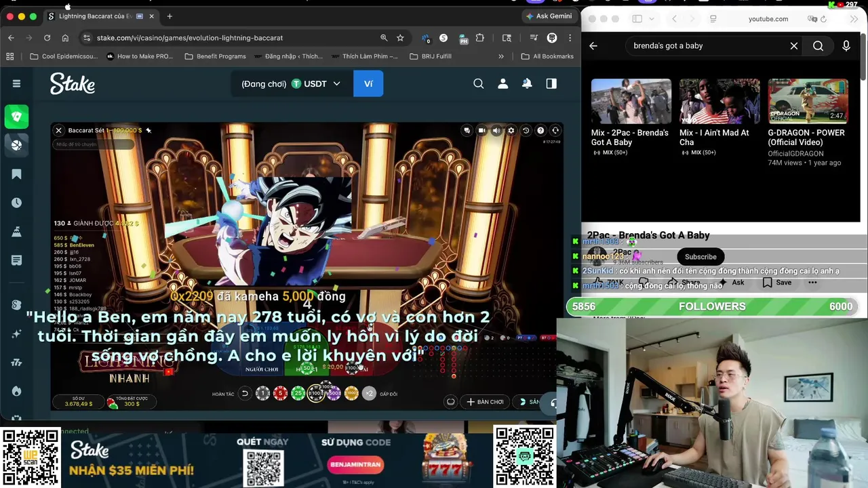This screenshot has width=868, height=488.
Task: Click the green V rewards icon in sidebar
Action: point(16,117)
